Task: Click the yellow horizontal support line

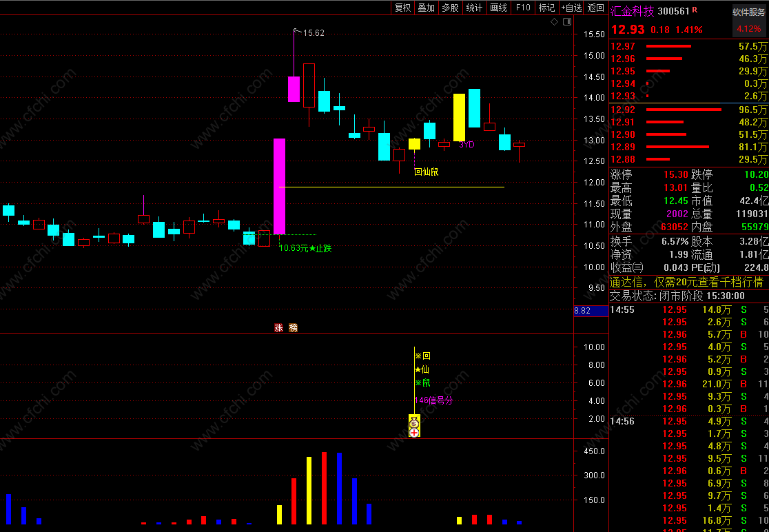Action: click(x=391, y=187)
